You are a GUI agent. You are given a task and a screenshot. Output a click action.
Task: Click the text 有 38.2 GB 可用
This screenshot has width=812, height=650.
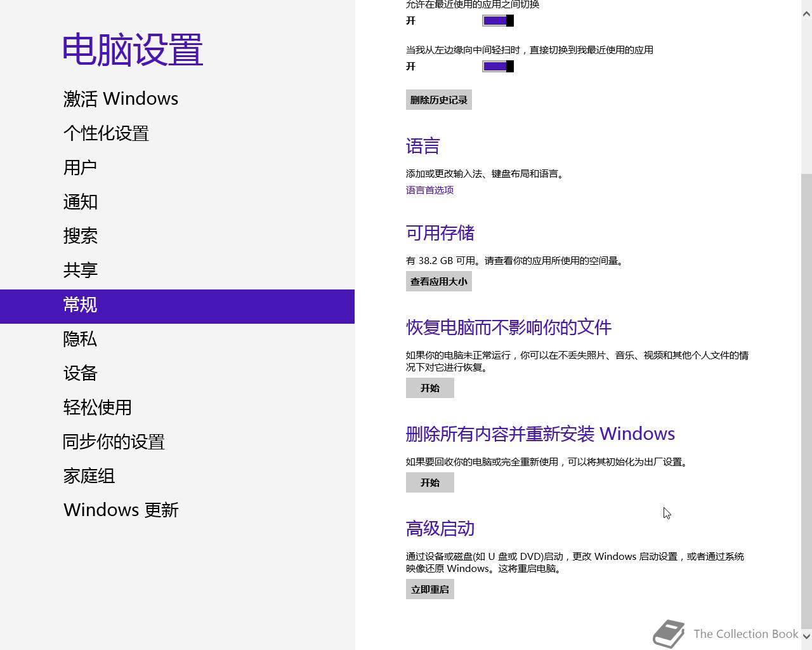tap(442, 261)
